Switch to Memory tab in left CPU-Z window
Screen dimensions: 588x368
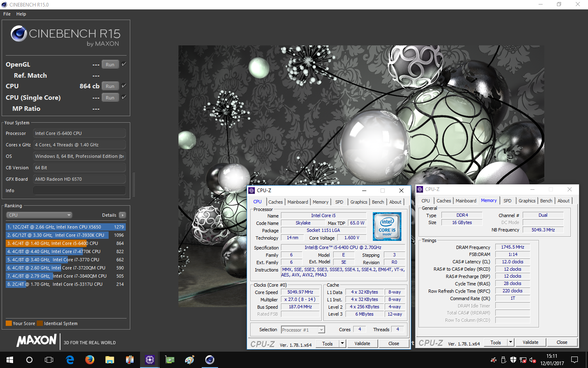[x=321, y=202]
